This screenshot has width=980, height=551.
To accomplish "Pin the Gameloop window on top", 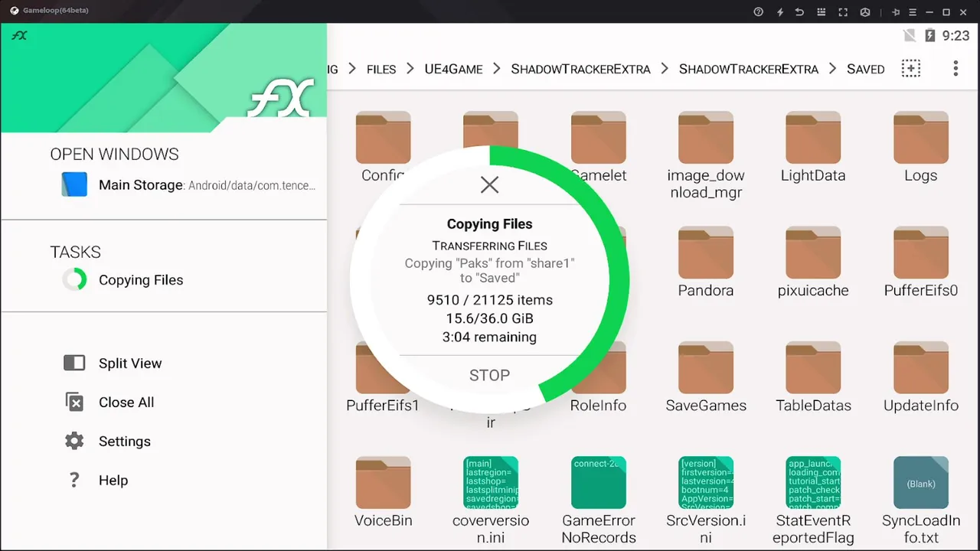I will pos(896,11).
